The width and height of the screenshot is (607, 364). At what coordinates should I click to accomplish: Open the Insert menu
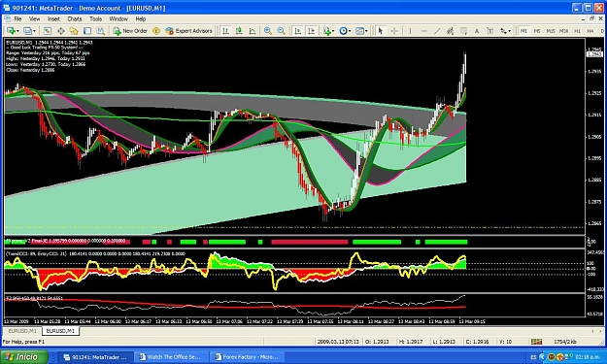tap(53, 19)
